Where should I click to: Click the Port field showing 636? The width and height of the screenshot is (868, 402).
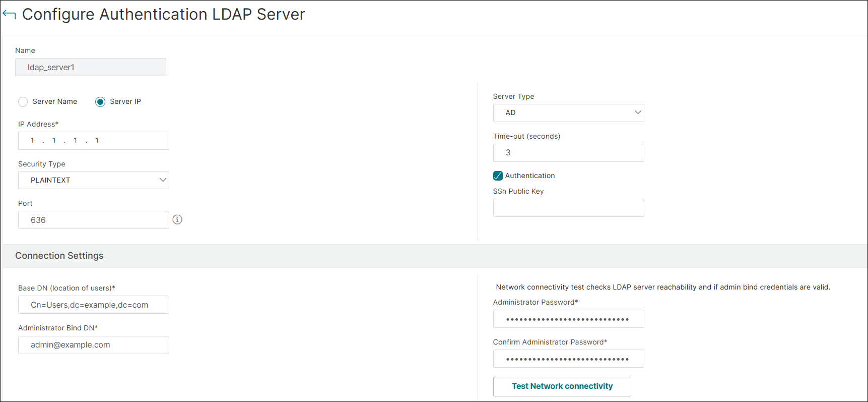pos(94,220)
